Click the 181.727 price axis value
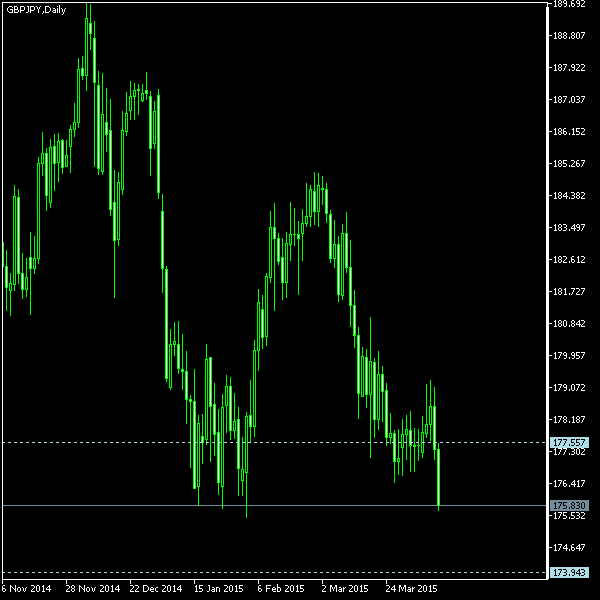 [x=569, y=292]
